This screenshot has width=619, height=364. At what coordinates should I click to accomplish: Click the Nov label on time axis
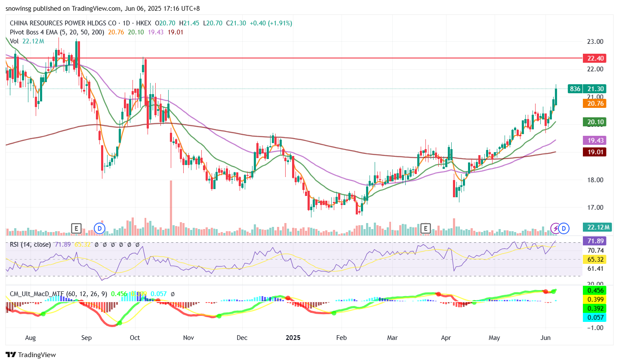188,338
